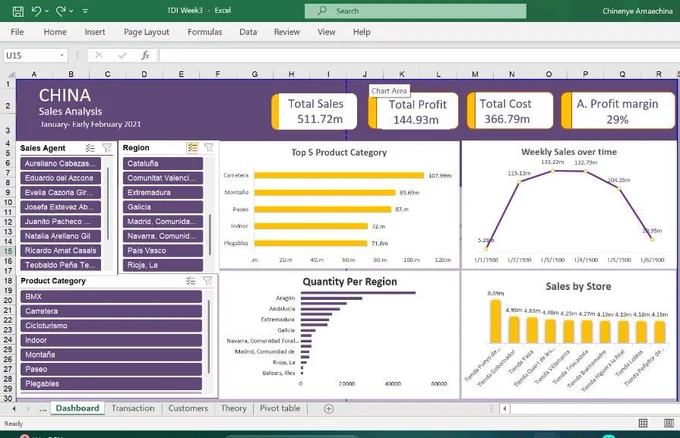Click the top yellow Carretera bar in the chart

[339, 175]
